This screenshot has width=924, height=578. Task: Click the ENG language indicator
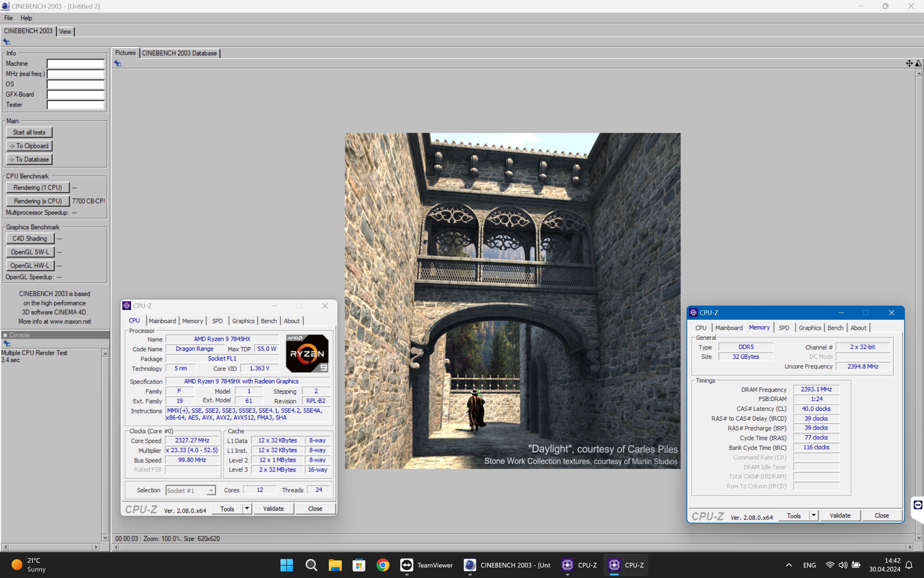809,565
